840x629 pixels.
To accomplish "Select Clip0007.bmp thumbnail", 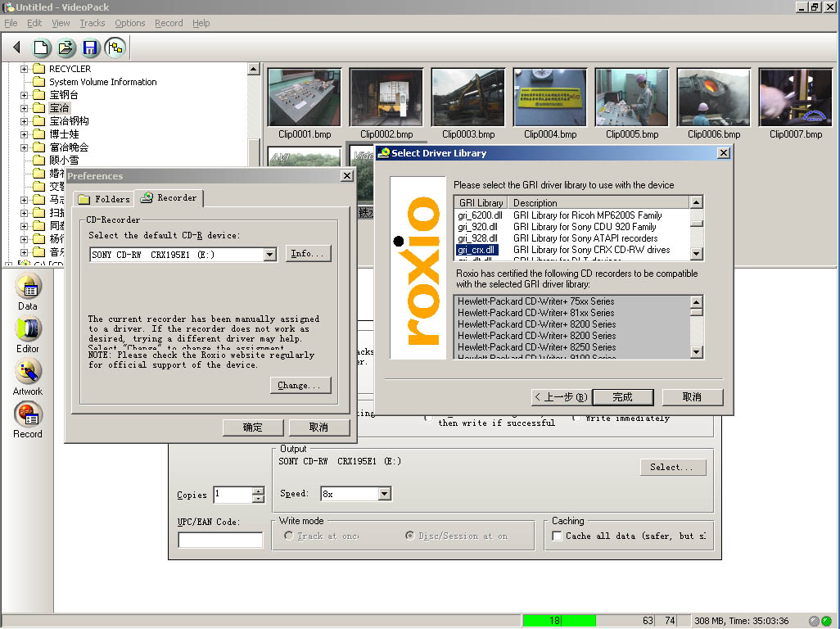I will [x=796, y=97].
